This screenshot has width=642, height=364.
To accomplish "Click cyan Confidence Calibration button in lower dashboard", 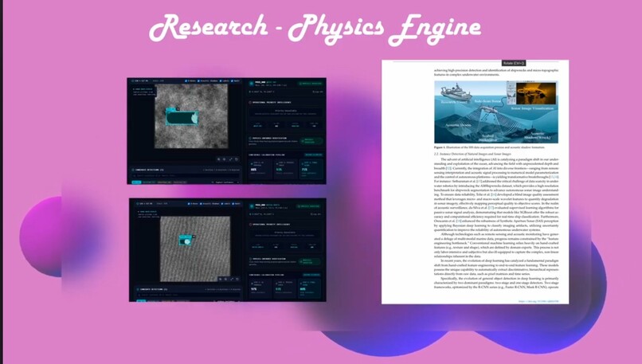I will click(311, 275).
